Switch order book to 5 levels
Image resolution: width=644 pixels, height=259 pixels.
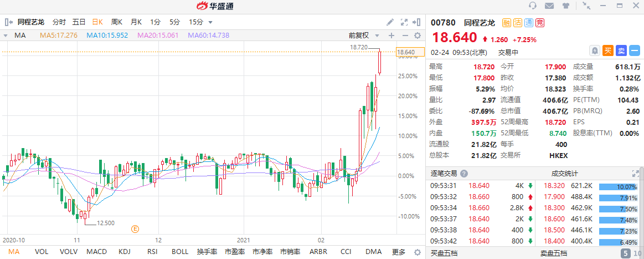(625, 253)
